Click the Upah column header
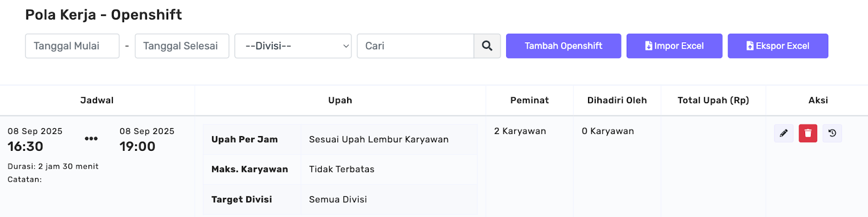This screenshot has height=217, width=868. (340, 100)
